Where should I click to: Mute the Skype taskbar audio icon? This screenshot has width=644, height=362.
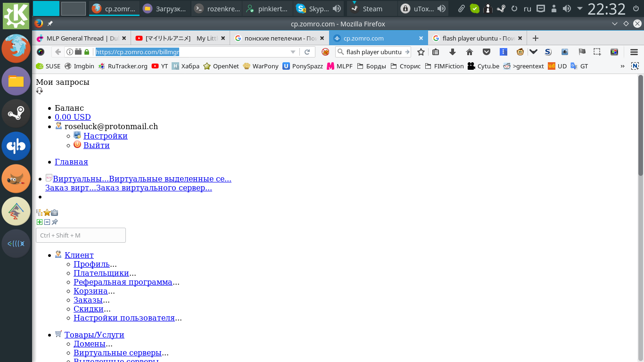coord(337,8)
